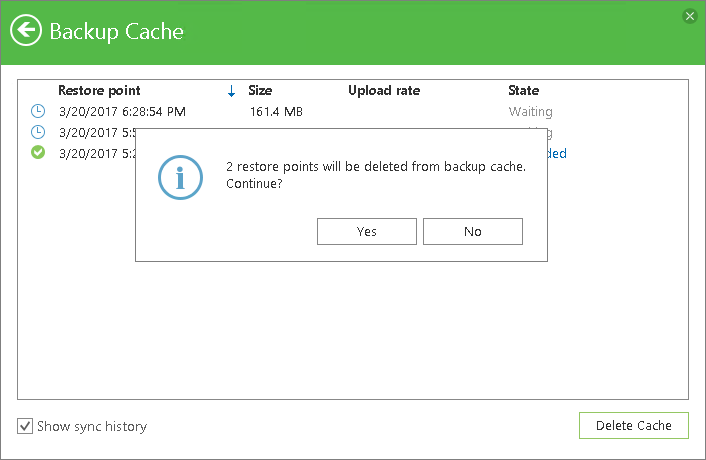The image size is (706, 460).
Task: Click the sort arrow in column header
Action: (231, 91)
